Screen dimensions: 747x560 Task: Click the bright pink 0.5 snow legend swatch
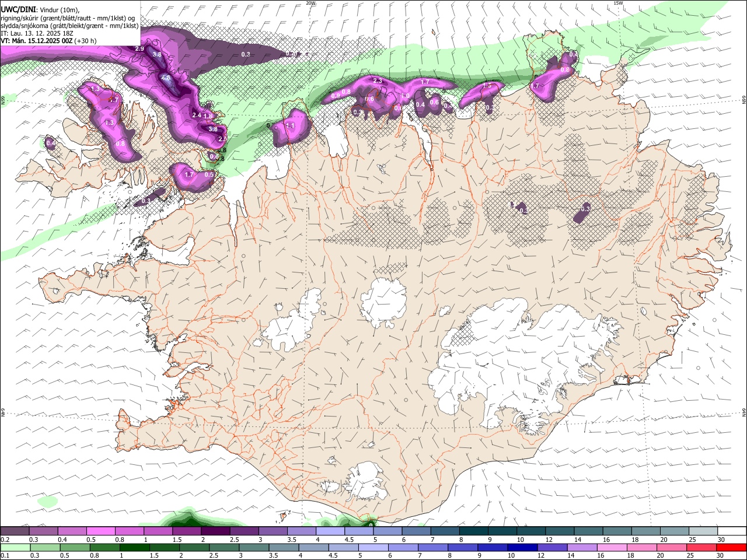[101, 531]
